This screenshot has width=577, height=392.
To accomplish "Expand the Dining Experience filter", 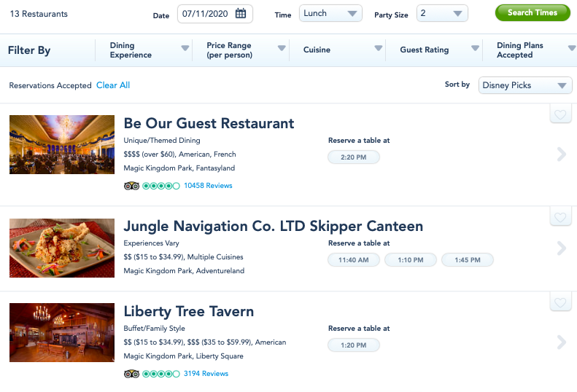I will 144,50.
